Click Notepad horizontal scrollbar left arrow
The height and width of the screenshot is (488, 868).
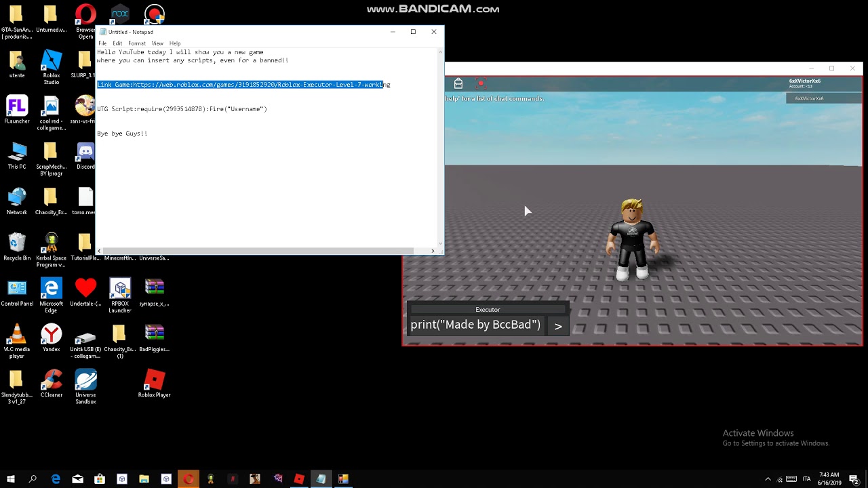(x=100, y=251)
